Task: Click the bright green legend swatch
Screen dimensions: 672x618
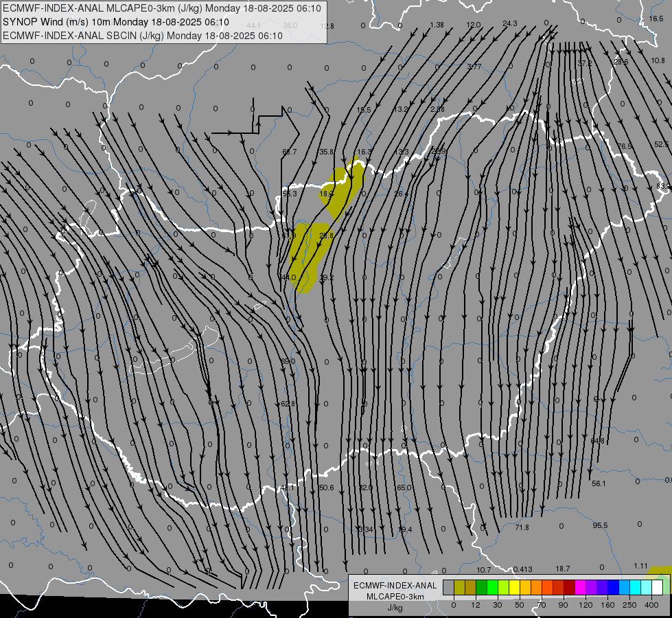Action: coord(492,587)
